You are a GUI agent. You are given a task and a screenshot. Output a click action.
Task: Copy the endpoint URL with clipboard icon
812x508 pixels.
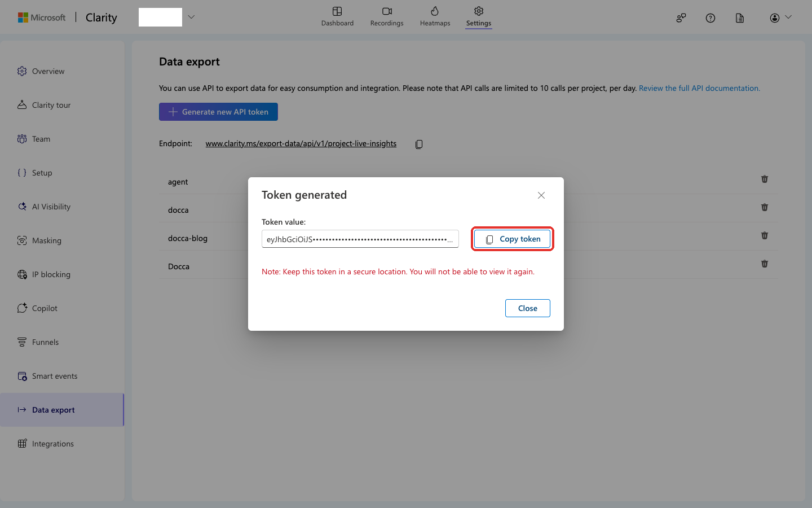tap(419, 144)
